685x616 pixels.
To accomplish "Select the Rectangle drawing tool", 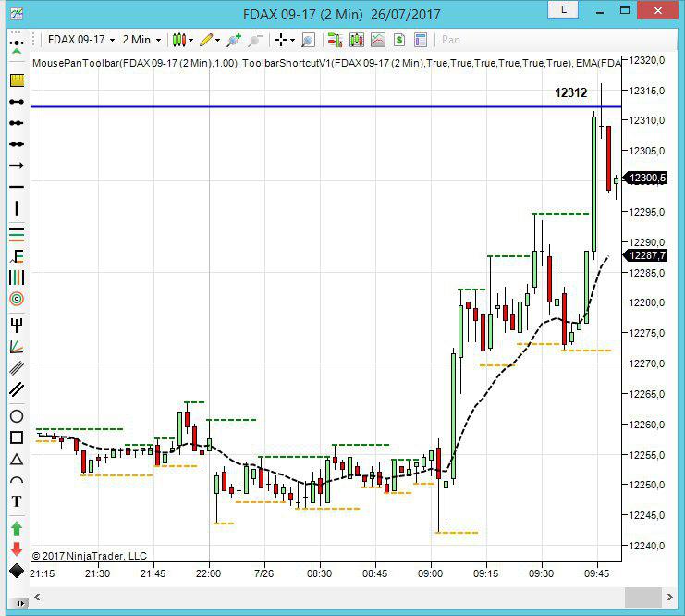I will [17, 437].
